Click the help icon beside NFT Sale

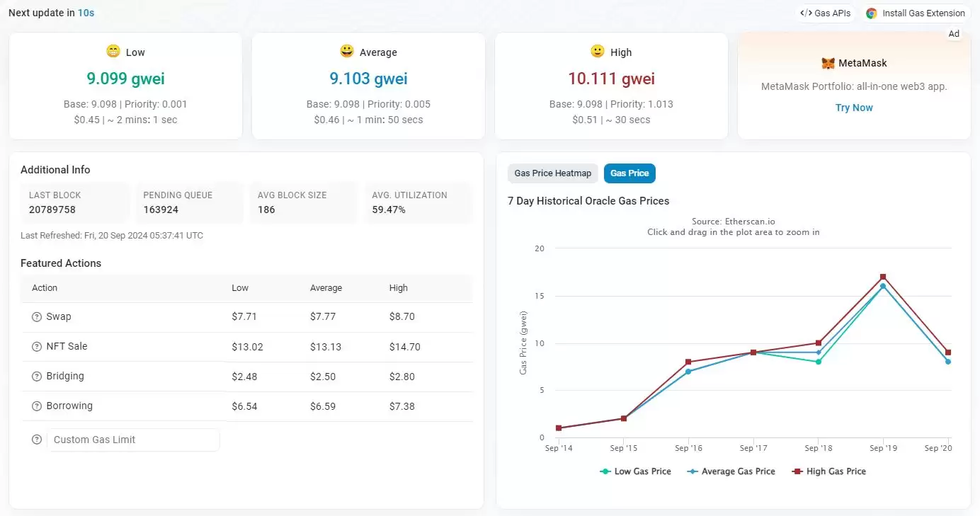pos(37,347)
